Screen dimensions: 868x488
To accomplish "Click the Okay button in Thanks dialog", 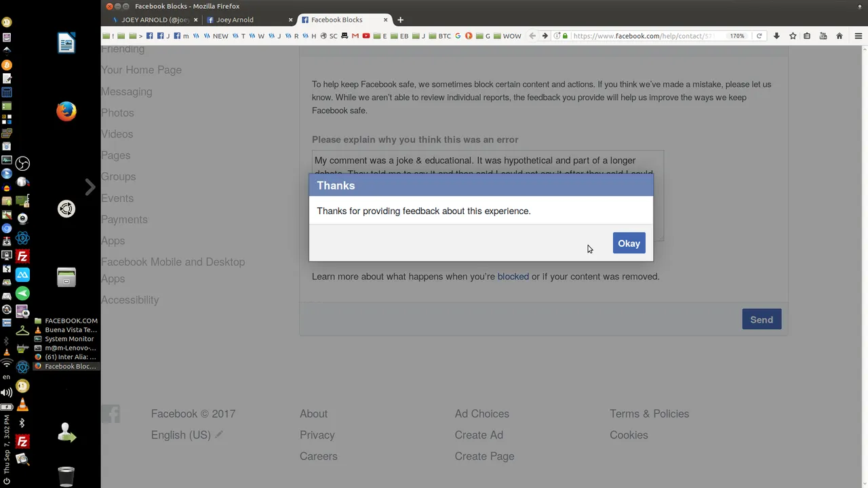I will [x=629, y=243].
